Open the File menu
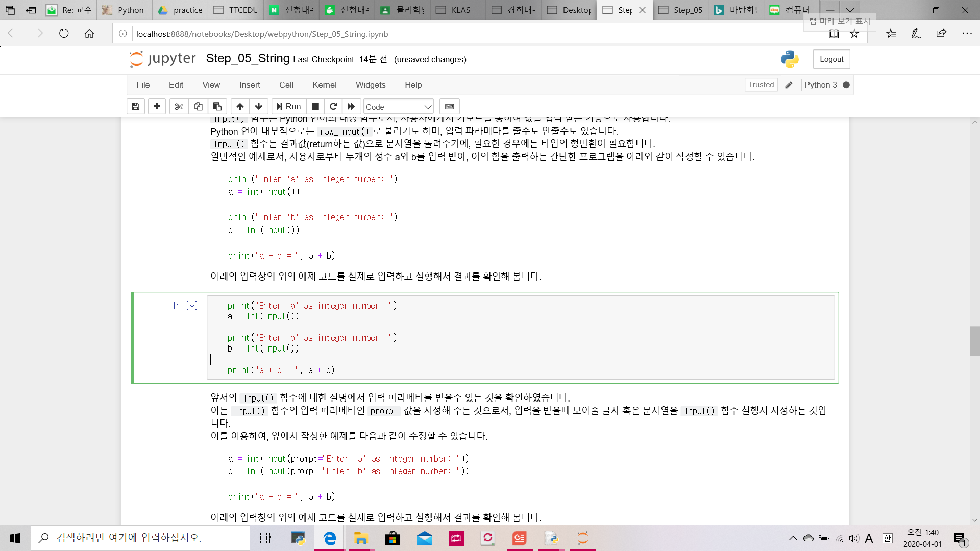The image size is (980, 551). coord(143,85)
